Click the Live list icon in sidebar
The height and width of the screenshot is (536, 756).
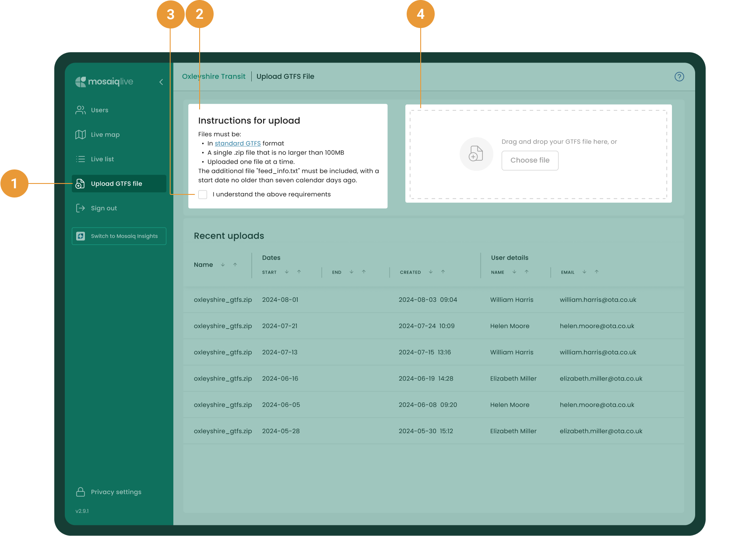(x=81, y=159)
